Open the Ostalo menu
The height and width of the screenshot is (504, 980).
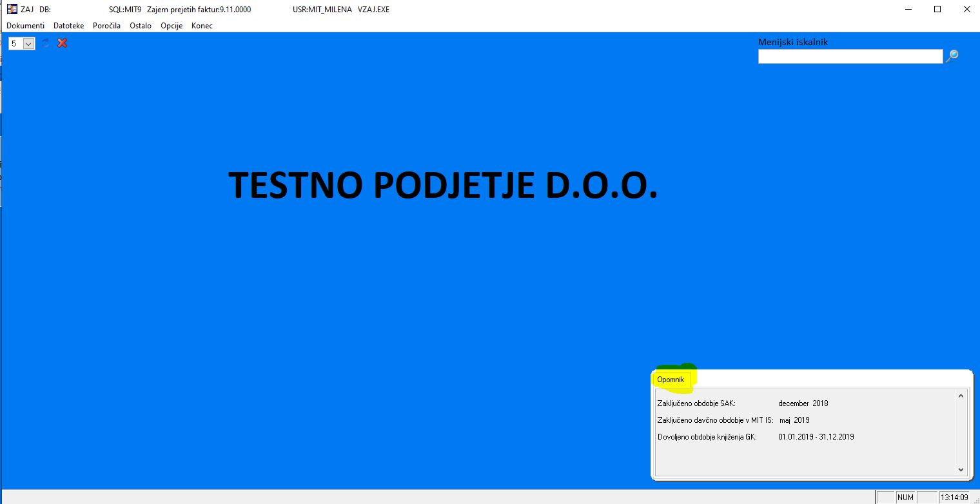click(x=141, y=26)
